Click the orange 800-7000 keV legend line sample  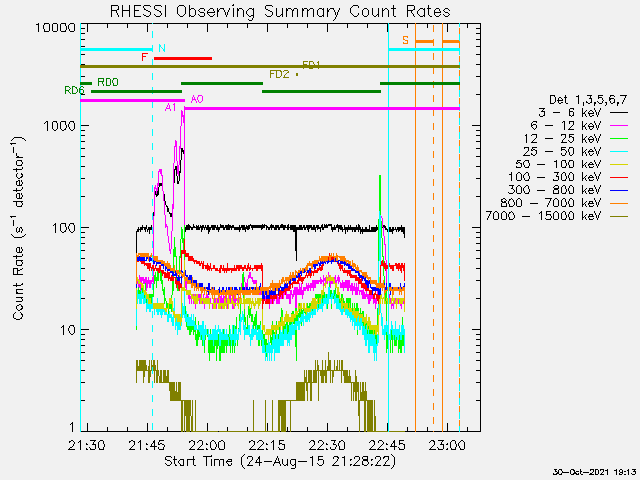pos(619,203)
